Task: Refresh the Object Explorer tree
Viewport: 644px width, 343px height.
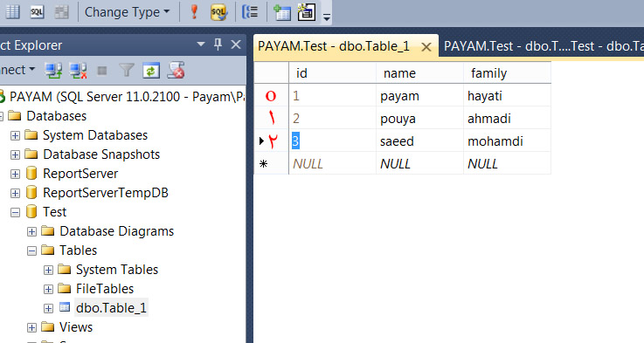Action: coord(150,71)
